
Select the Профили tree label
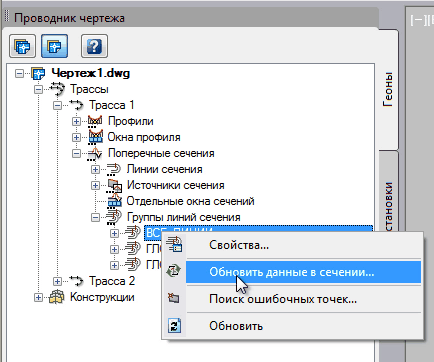coord(131,121)
